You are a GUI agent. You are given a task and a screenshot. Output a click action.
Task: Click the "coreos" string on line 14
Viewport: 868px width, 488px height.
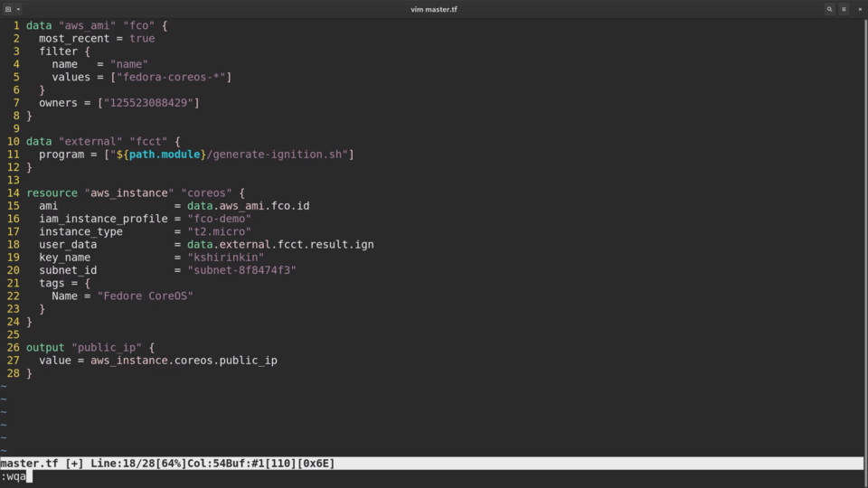click(x=206, y=193)
